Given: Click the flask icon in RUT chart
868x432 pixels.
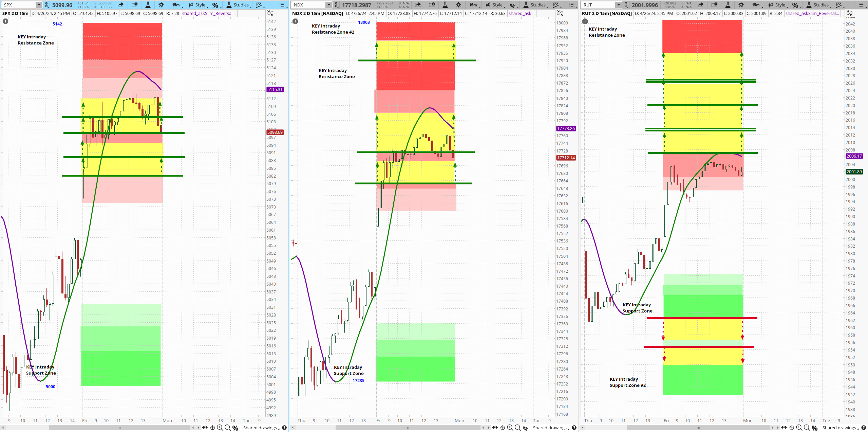Looking at the screenshot, I should pos(728,5).
